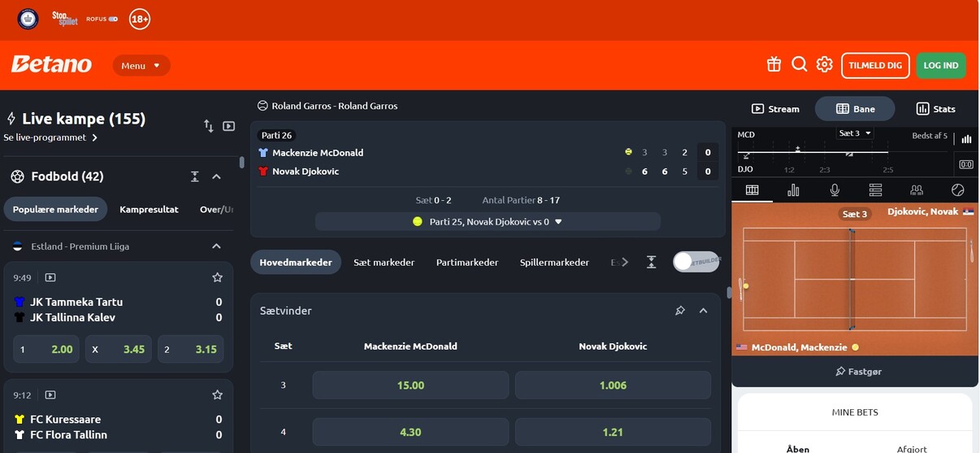Click the TILMELD DIG button

pyautogui.click(x=875, y=65)
